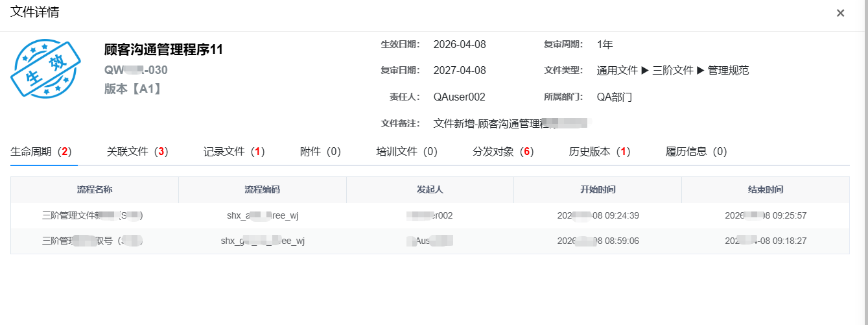
Task: Close the 文件详情 dialog
Action: click(x=840, y=13)
